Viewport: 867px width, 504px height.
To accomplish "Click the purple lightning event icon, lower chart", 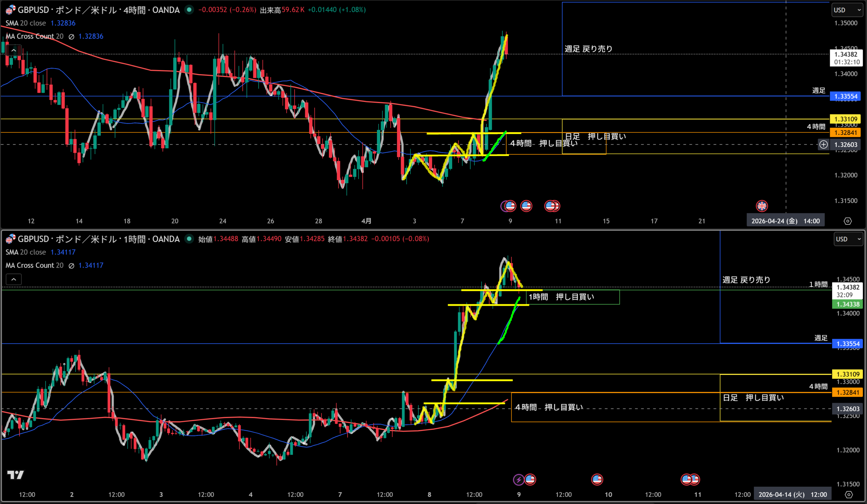I will pyautogui.click(x=518, y=479).
